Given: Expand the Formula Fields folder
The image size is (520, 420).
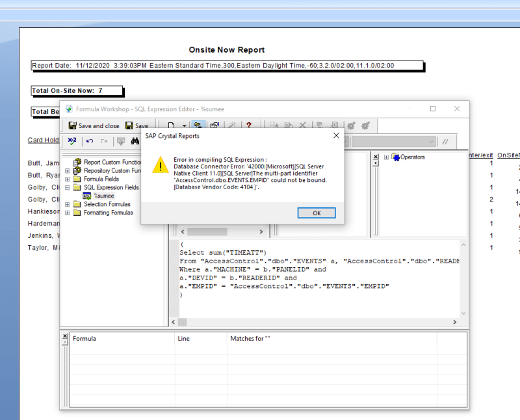Looking at the screenshot, I should coord(68,179).
